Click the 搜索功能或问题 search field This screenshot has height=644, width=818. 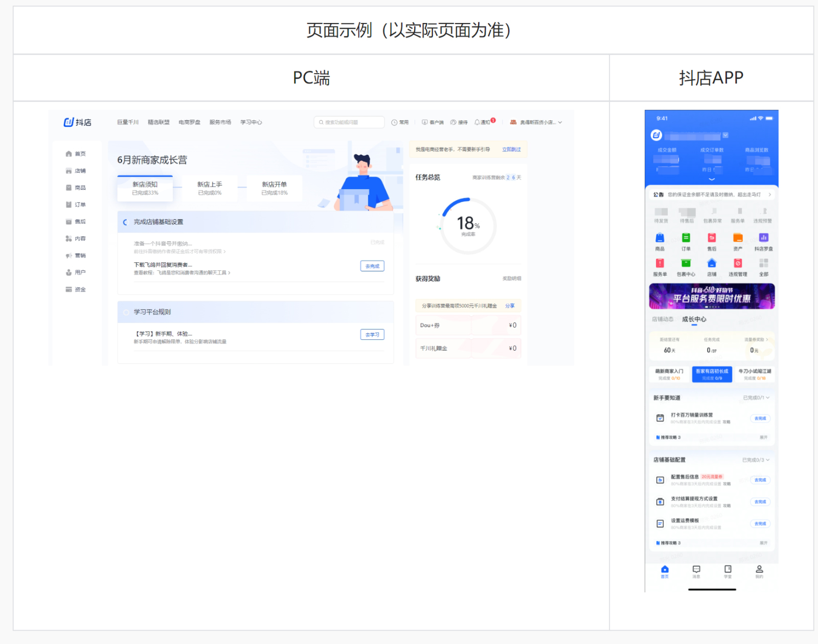click(349, 122)
